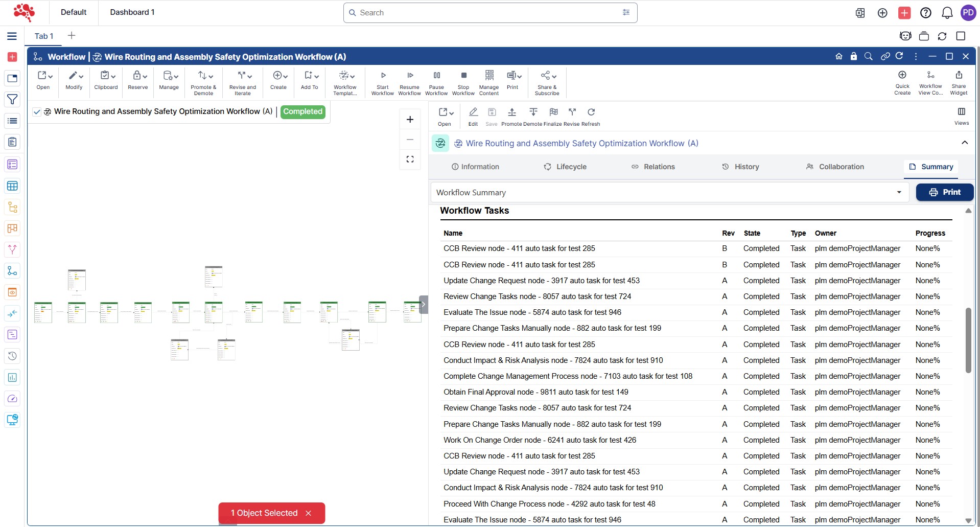Click the Start Workflow icon
The height and width of the screenshot is (527, 980).
coord(383,76)
